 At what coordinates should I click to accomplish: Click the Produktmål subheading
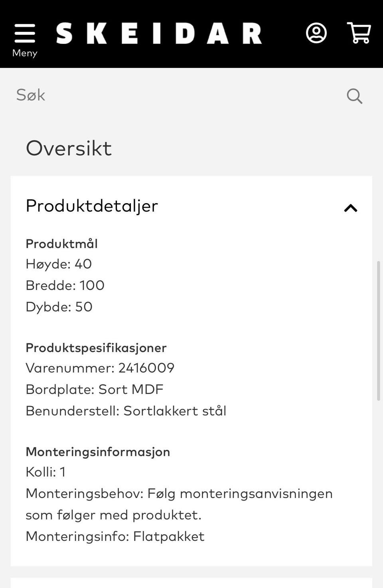point(61,244)
